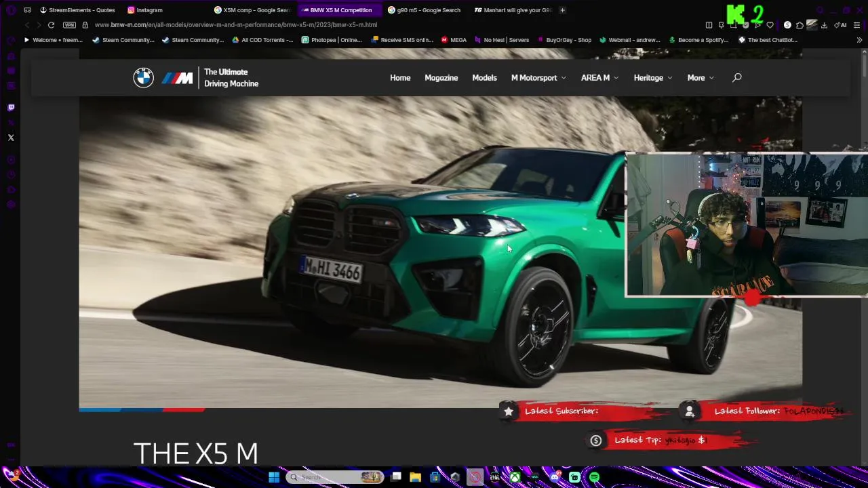868x488 pixels.
Task: Open the first Steam Community bookmark
Action: coord(123,40)
